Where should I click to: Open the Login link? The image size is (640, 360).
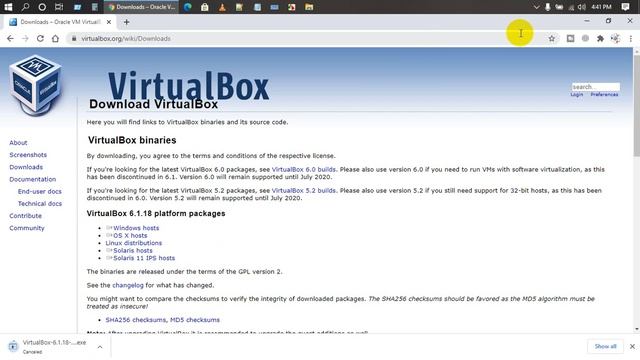coord(577,94)
